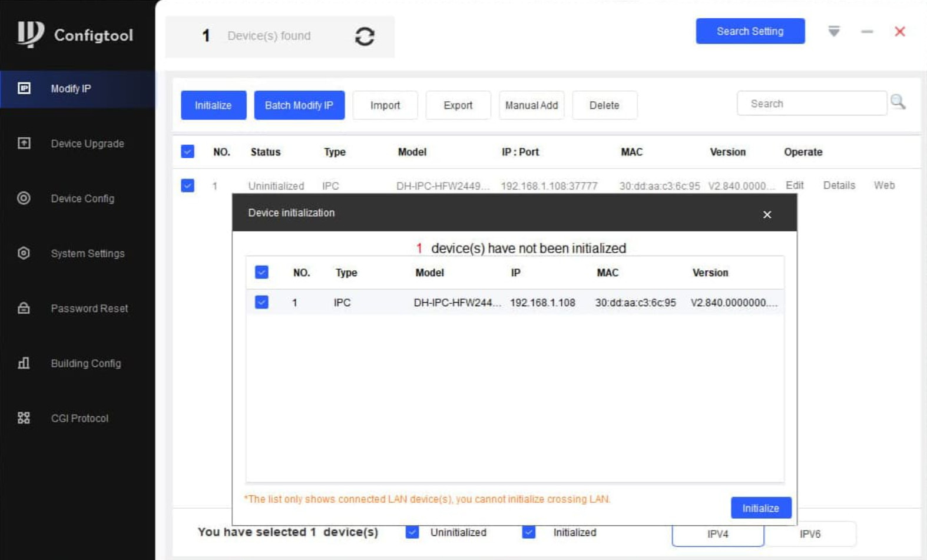Open the System Settings sidebar icon
Image resolution: width=927 pixels, height=560 pixels.
24,253
